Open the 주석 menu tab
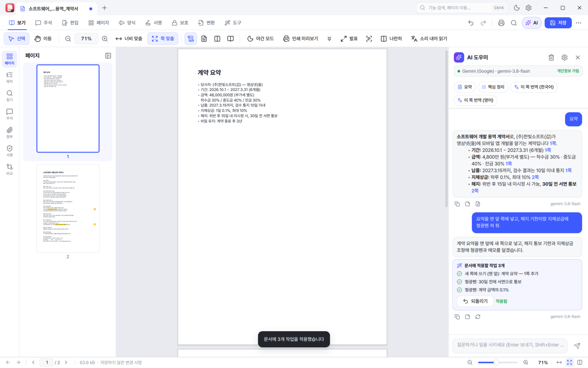The width and height of the screenshot is (588, 368). [x=44, y=23]
